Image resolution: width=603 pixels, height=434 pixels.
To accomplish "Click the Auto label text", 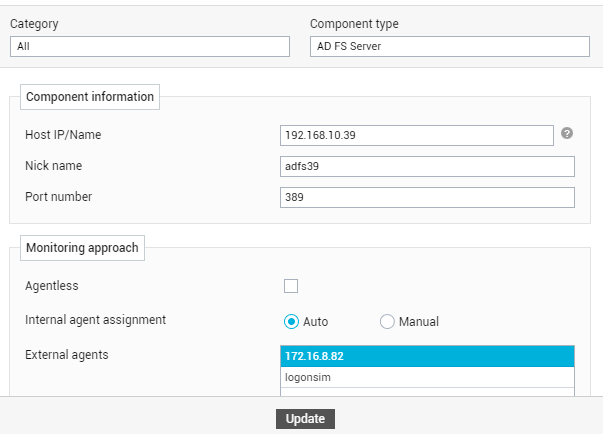I will pyautogui.click(x=315, y=322).
